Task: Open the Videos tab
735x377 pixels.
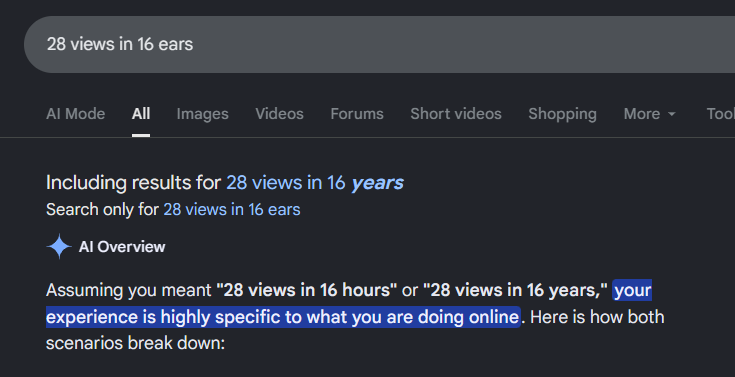Action: pos(279,114)
